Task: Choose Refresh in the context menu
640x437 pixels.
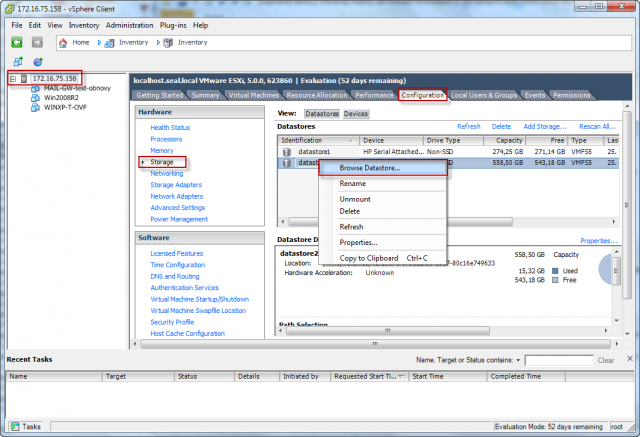Action: pyautogui.click(x=383, y=227)
